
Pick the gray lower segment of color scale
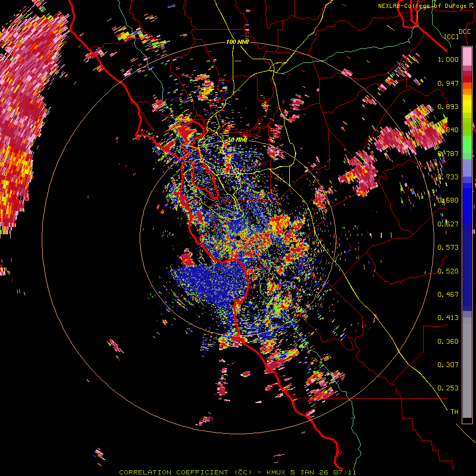click(x=467, y=368)
